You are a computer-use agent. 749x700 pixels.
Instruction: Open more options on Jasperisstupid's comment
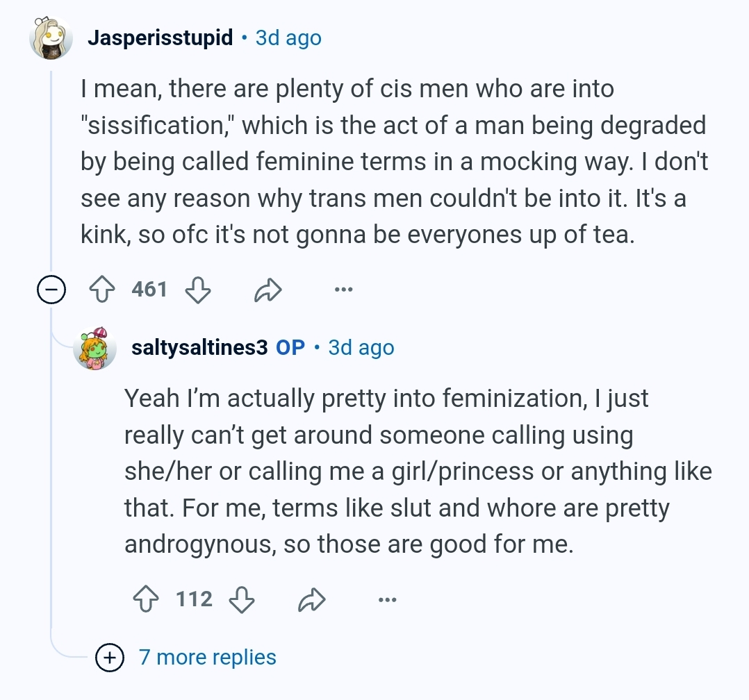pos(344,290)
